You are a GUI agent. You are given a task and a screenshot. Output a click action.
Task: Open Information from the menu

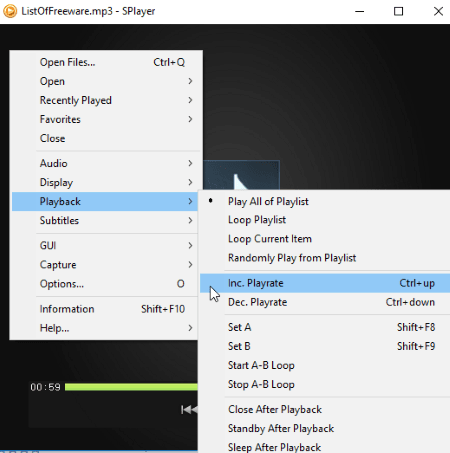[106, 309]
